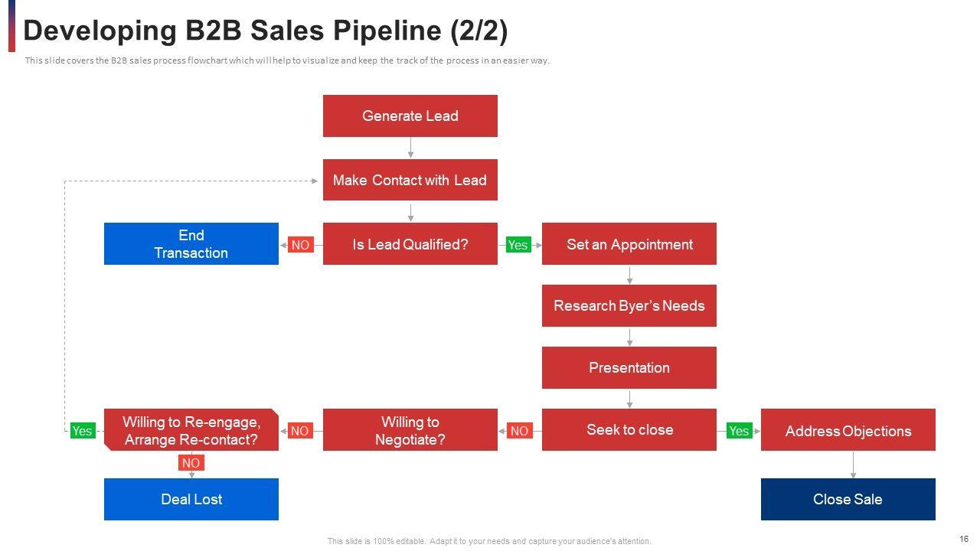Click the Willing to Negotiate? box
The height and width of the screenshot is (551, 980).
[410, 430]
